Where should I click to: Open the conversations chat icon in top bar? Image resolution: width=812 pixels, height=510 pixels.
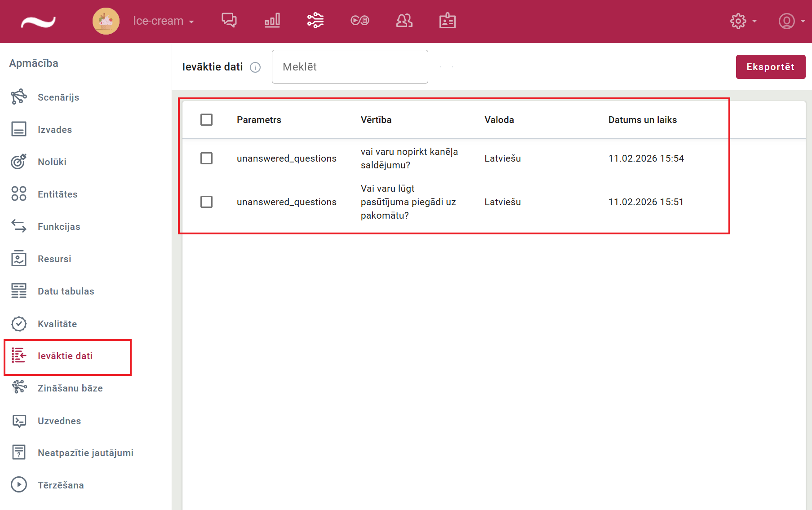229,21
